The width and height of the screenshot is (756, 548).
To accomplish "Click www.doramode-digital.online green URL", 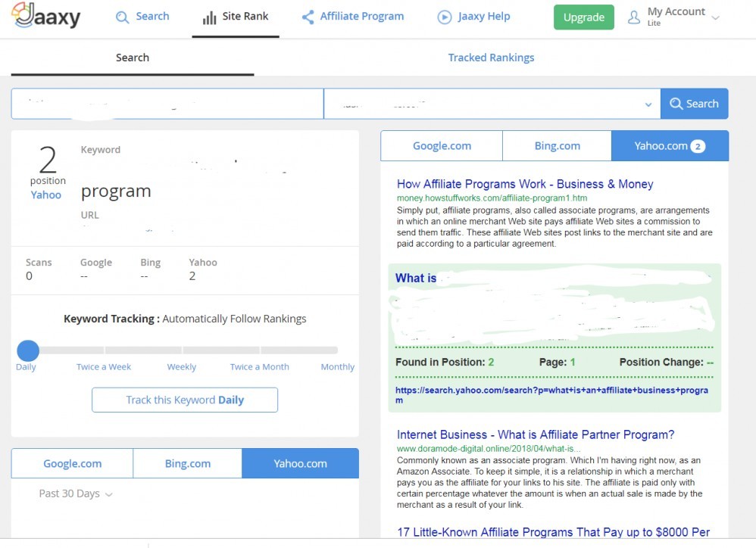I will click(489, 448).
